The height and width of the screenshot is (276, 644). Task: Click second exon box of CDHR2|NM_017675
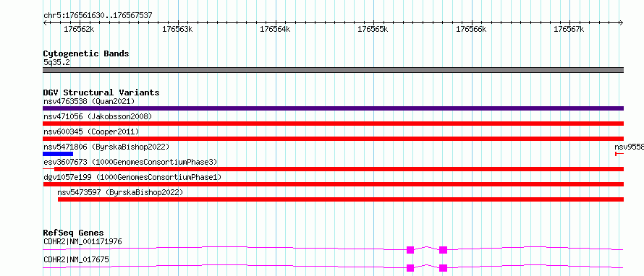point(443,268)
